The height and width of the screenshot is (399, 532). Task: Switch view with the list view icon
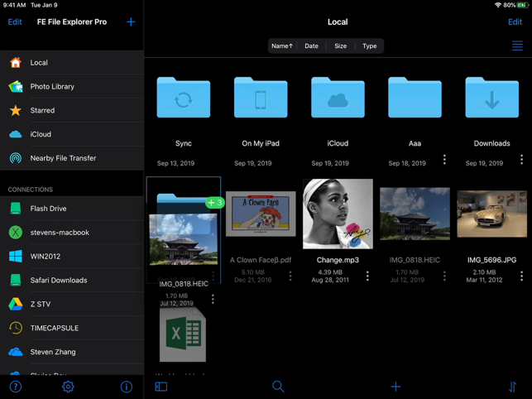(x=517, y=46)
